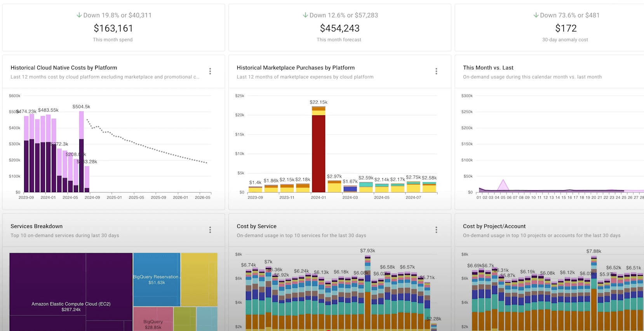Click the $2.75k marketplace bar

413,187
